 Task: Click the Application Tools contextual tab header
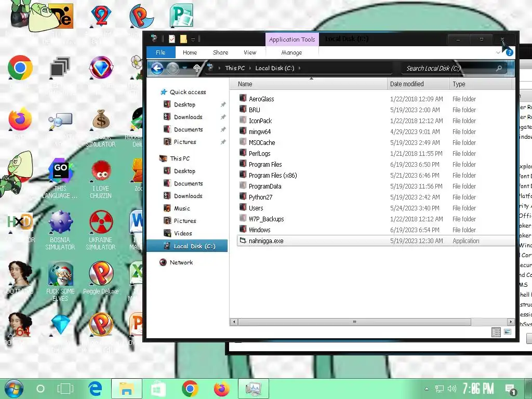(x=292, y=39)
